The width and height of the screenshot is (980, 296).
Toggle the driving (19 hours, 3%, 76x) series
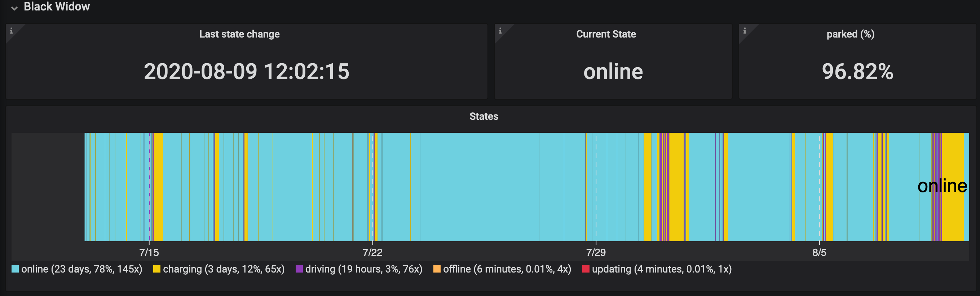(364, 269)
